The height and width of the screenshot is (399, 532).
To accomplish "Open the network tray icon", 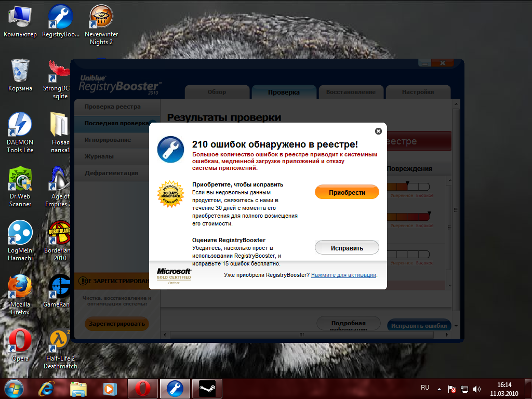I will (464, 389).
